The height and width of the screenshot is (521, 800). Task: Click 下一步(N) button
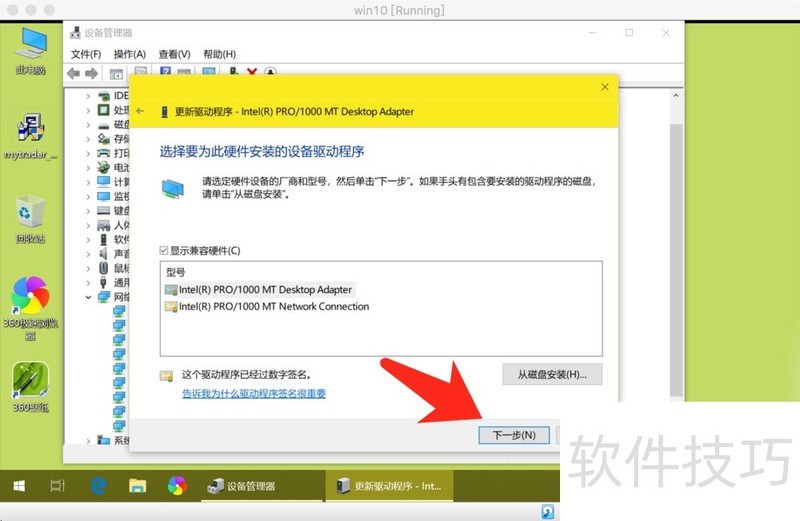(514, 435)
